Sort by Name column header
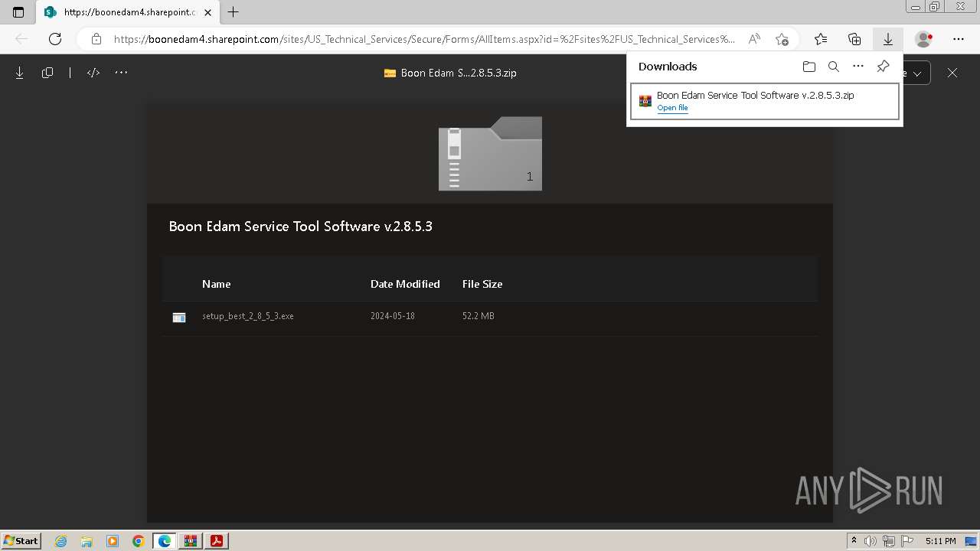 216,284
